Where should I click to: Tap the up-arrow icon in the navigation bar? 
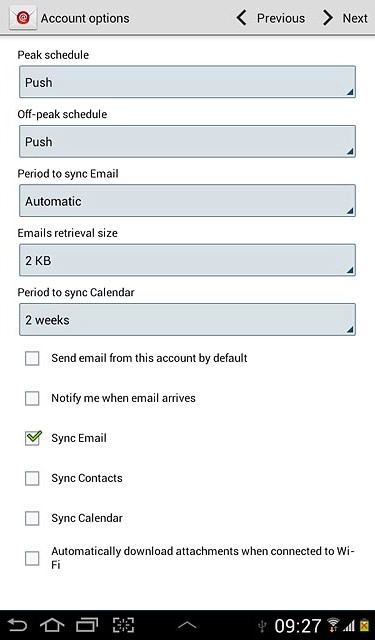click(187, 624)
